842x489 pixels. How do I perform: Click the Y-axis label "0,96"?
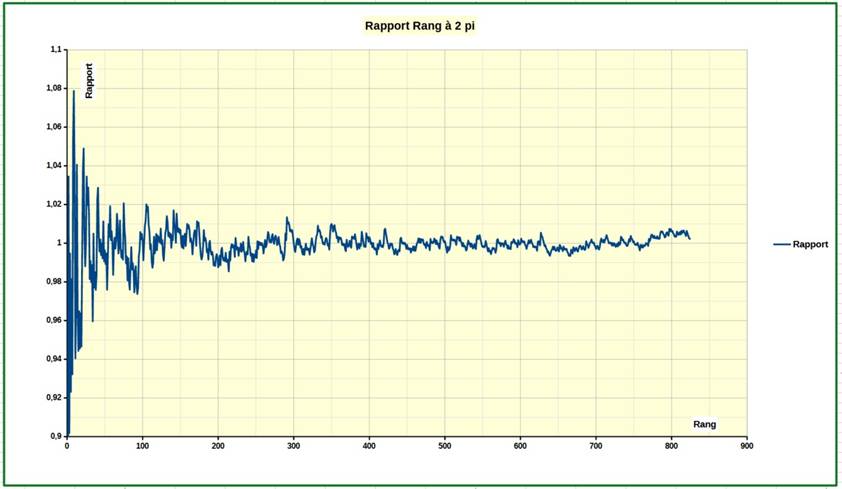pyautogui.click(x=54, y=320)
